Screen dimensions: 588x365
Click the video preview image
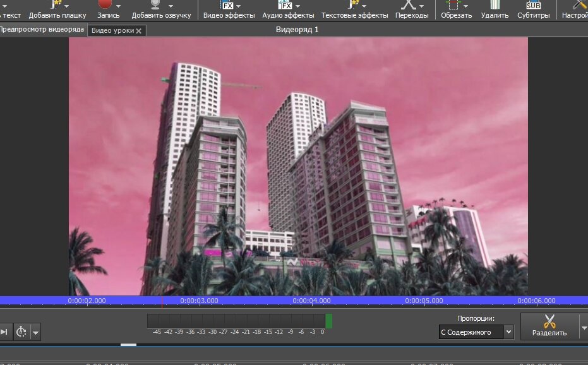click(298, 166)
